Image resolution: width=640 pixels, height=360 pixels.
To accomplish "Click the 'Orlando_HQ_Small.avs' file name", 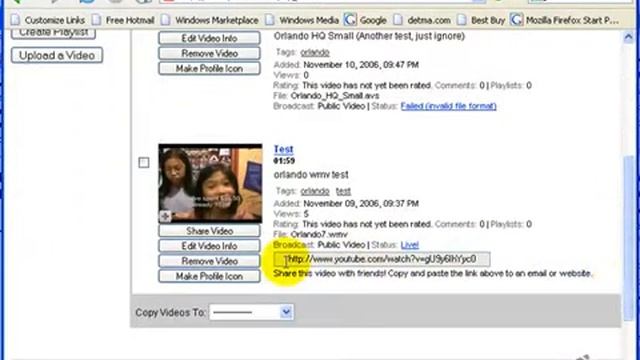I will pyautogui.click(x=335, y=96).
